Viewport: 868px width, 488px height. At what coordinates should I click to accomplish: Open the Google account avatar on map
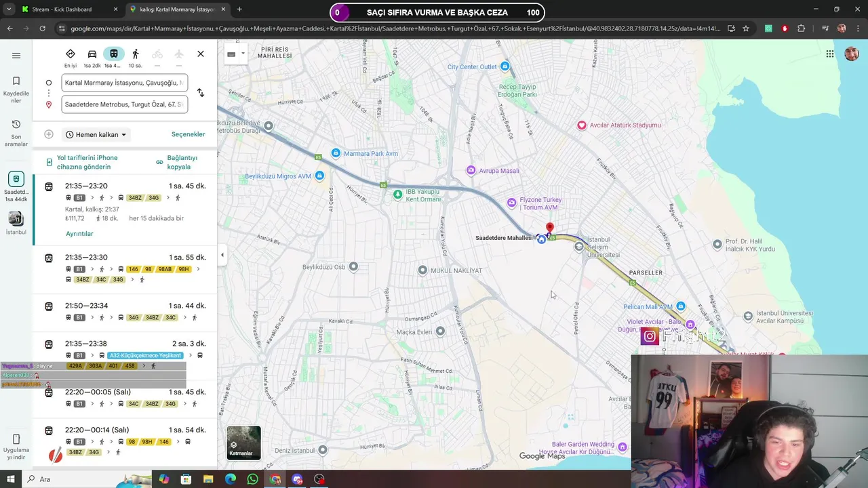[x=852, y=54]
